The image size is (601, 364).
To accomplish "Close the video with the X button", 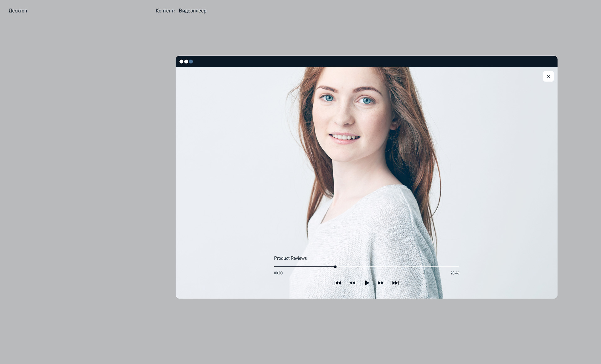I will pyautogui.click(x=548, y=76).
